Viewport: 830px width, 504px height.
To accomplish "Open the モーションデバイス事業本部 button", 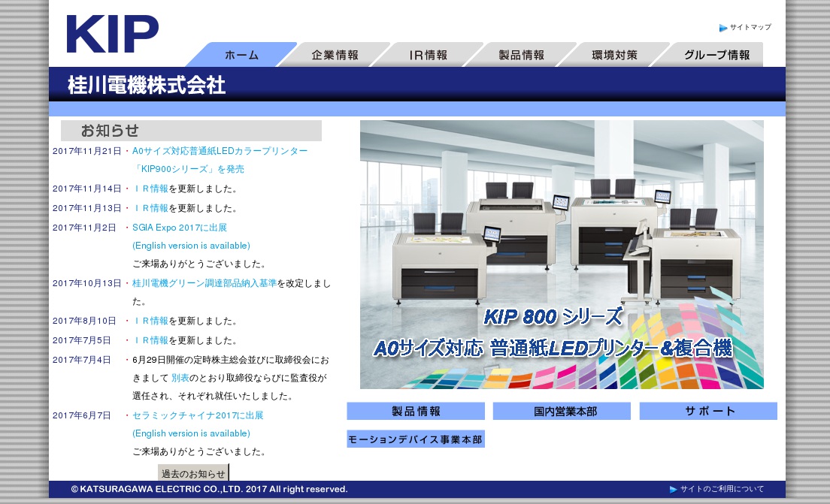I will 416,439.
